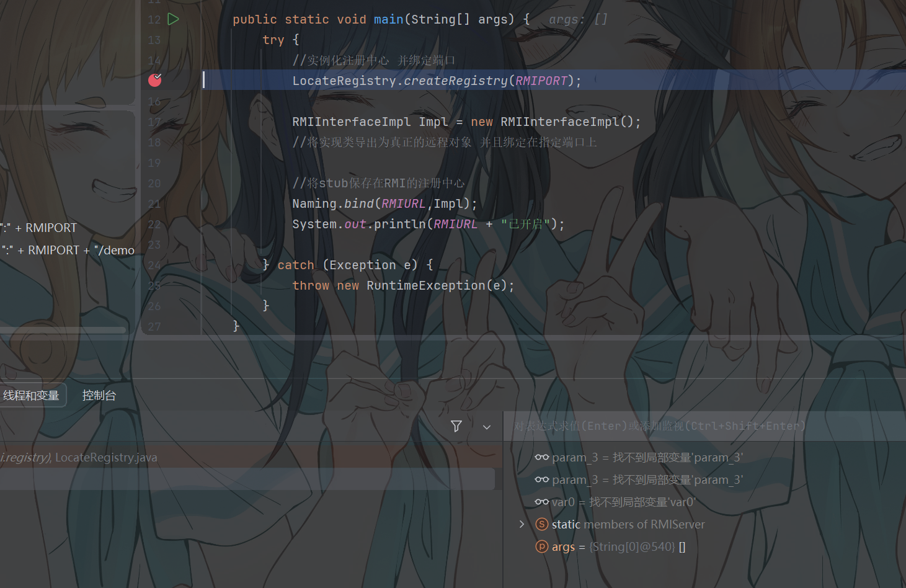The image size is (906, 588).
Task: Click gutter line number 22
Action: click(x=154, y=224)
